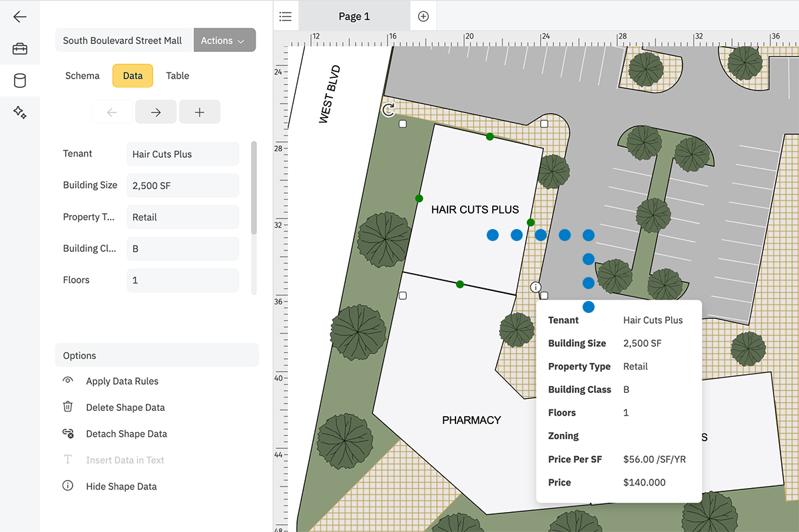
Task: Click the info icon on the selected shape
Action: tap(537, 287)
